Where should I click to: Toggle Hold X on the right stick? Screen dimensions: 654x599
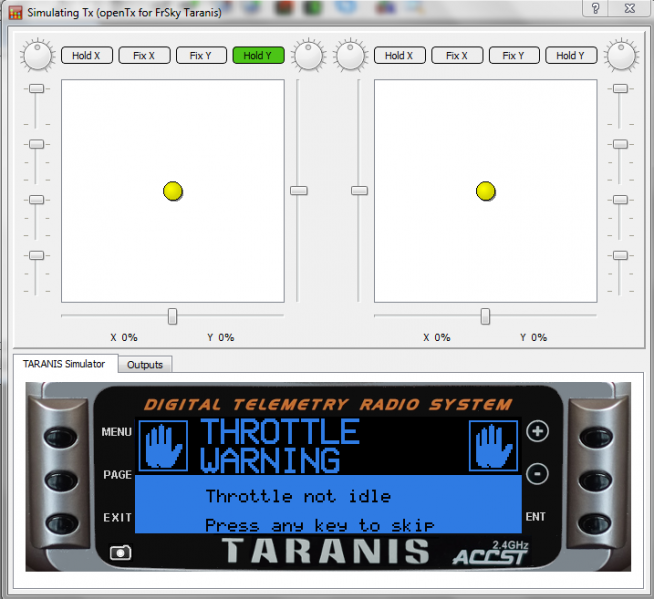(400, 55)
